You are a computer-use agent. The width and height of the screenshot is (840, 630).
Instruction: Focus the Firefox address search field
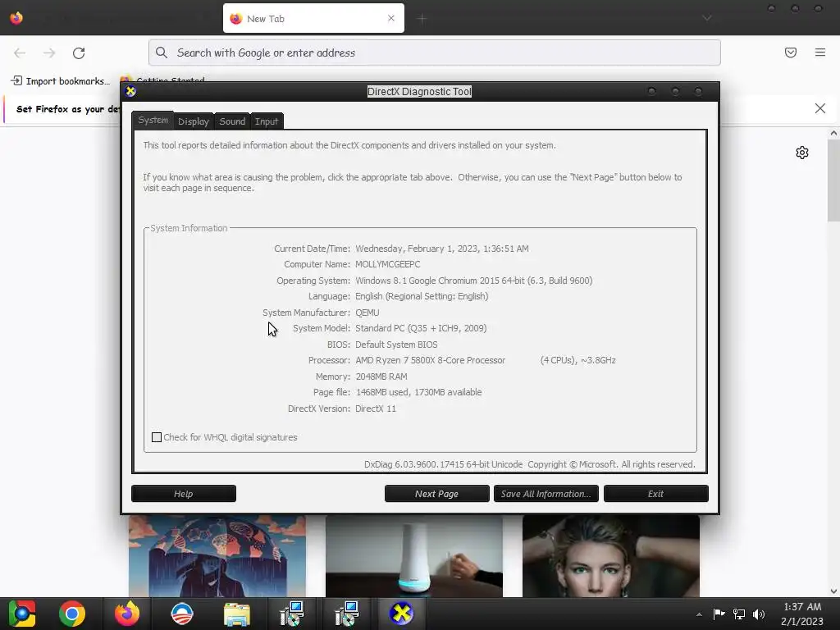435,52
